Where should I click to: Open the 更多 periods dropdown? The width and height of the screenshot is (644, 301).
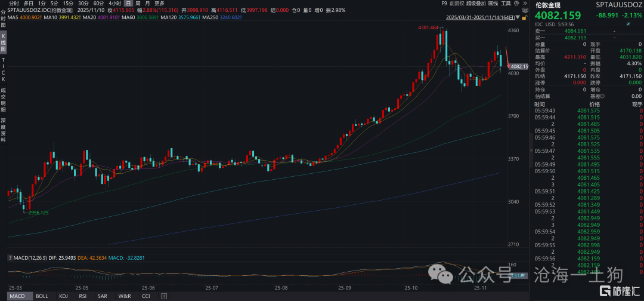(x=159, y=3)
